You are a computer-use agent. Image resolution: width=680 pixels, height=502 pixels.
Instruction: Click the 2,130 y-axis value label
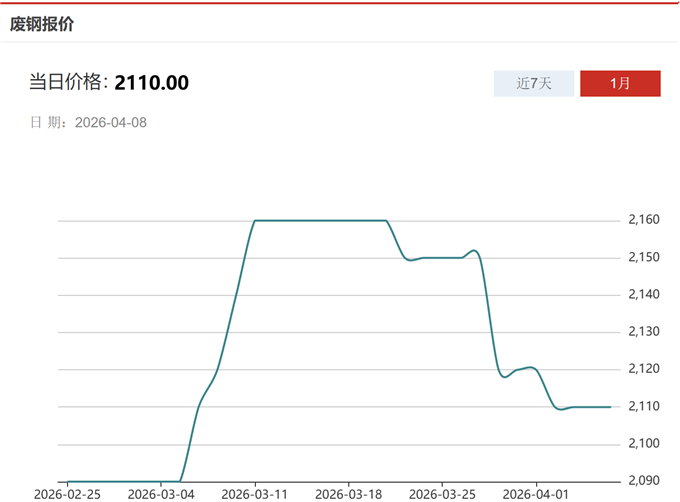[x=645, y=331]
